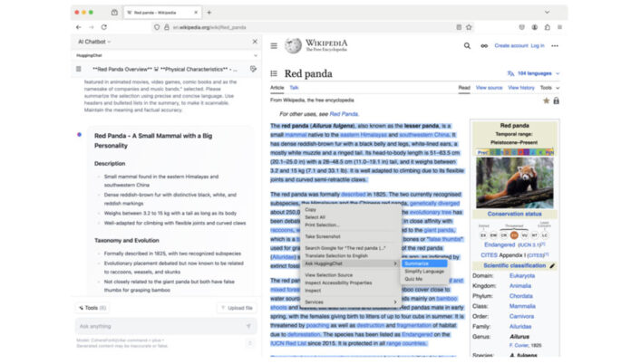631x364 pixels.
Task: Switch to the Talk tab
Action: point(294,88)
